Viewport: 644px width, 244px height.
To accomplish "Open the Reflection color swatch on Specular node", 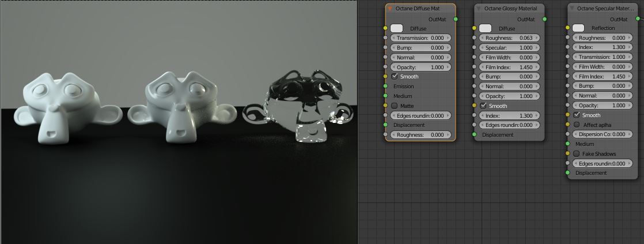I will [578, 28].
